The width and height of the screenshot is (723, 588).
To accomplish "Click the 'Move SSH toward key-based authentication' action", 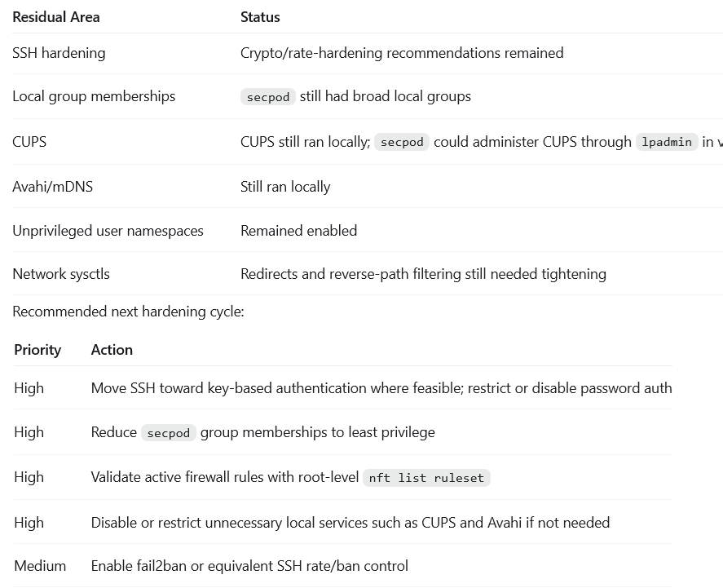I will tap(381, 388).
